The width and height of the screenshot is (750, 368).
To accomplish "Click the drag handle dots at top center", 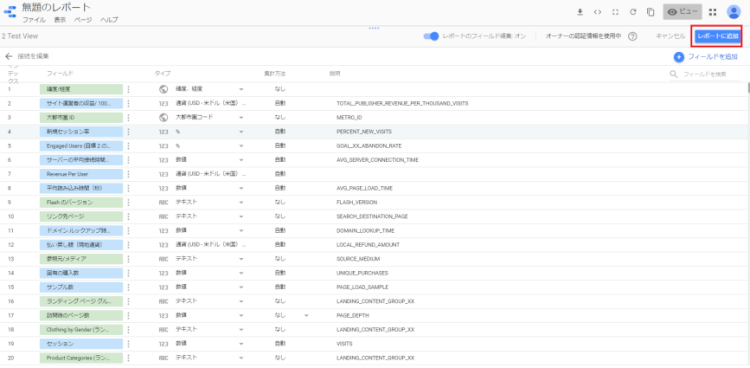I will pos(374,28).
